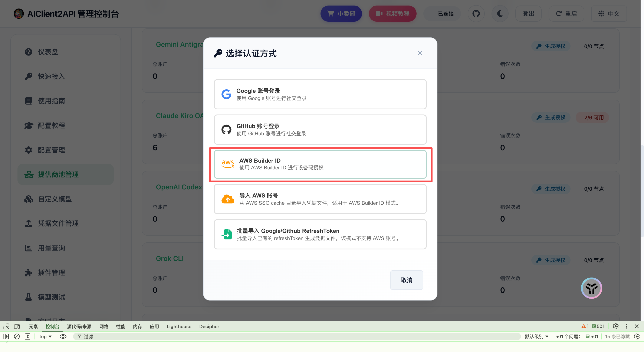Open DevTools three-dot more options menu

[626, 326]
